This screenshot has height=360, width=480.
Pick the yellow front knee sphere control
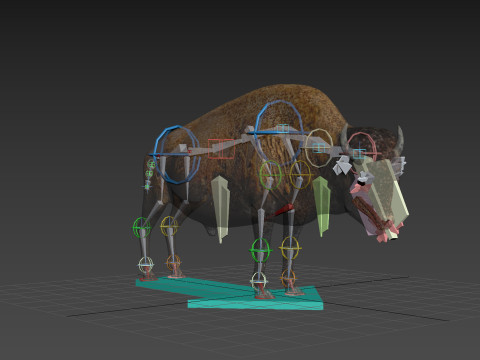coord(290,248)
